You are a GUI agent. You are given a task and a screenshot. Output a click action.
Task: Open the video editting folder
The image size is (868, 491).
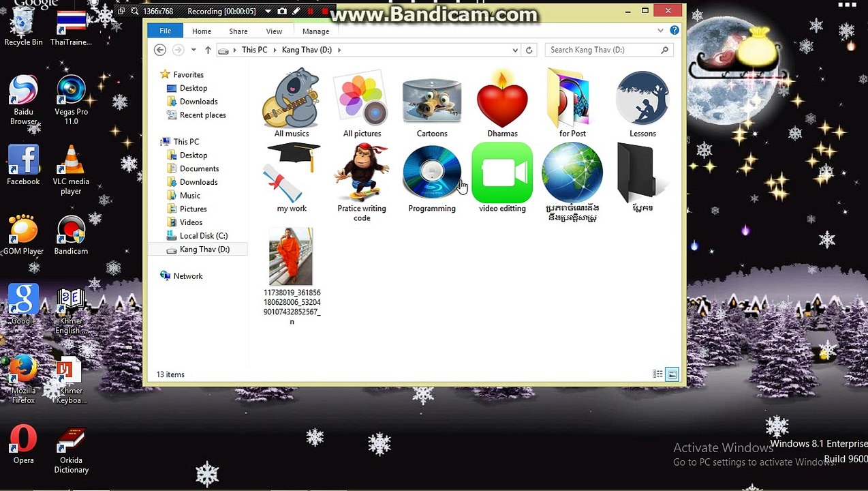(x=502, y=179)
